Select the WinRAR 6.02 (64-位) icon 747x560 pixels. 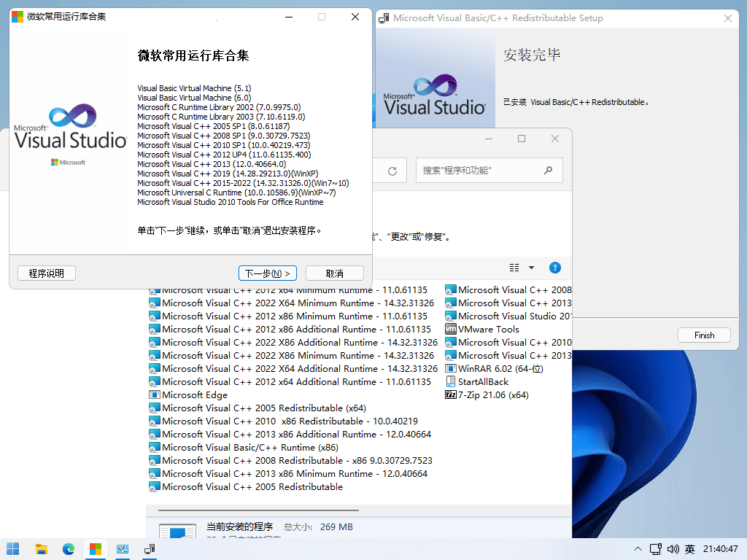450,368
